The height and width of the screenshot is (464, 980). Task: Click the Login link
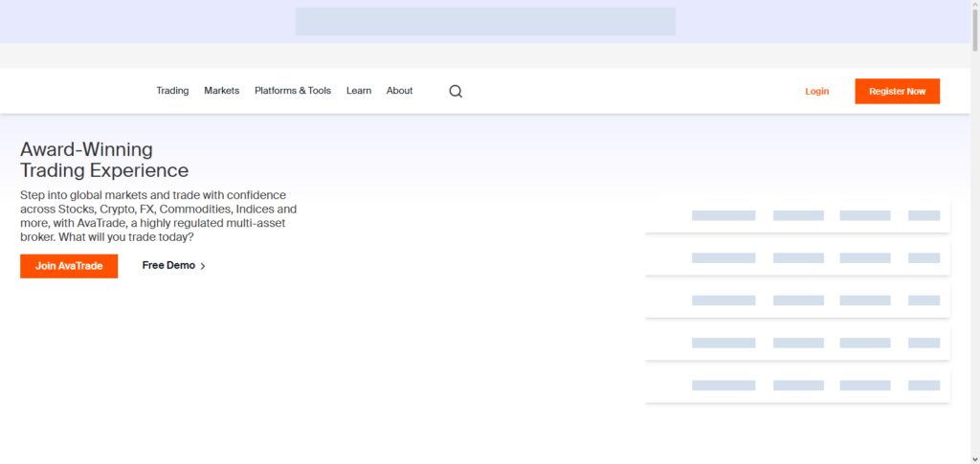pyautogui.click(x=817, y=91)
